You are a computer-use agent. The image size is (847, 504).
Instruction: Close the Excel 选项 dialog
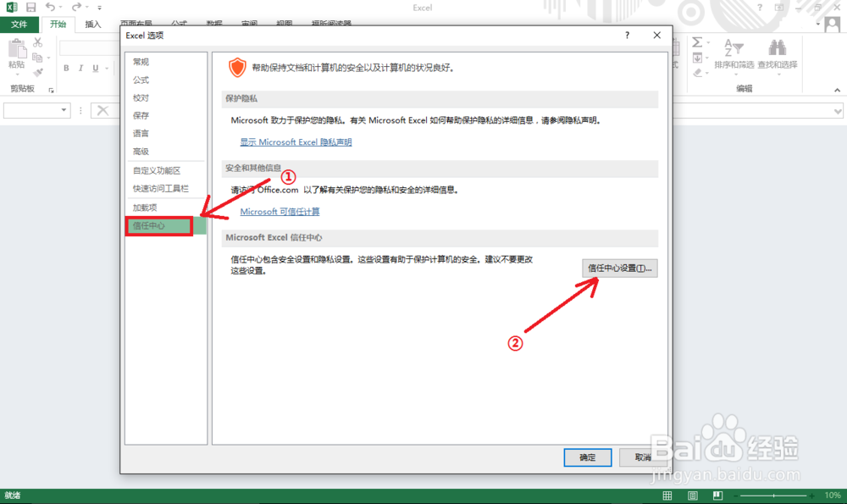[x=657, y=35]
